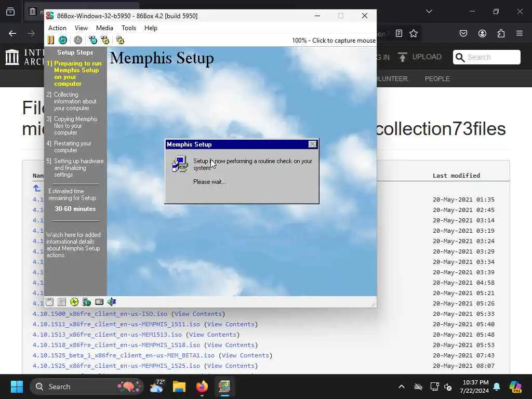This screenshot has width=532, height=399.
Task: Click the sound speaker status icon
Action: click(112, 302)
